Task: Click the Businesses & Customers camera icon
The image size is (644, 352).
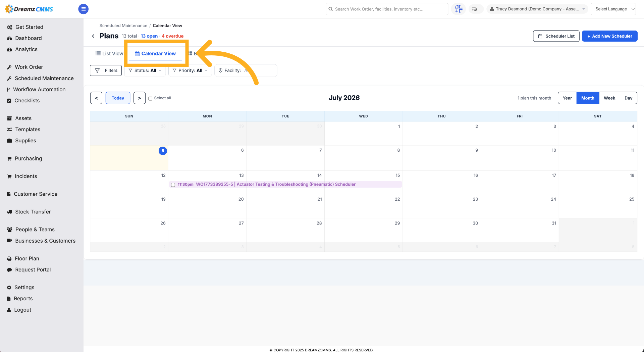Action: [9, 241]
